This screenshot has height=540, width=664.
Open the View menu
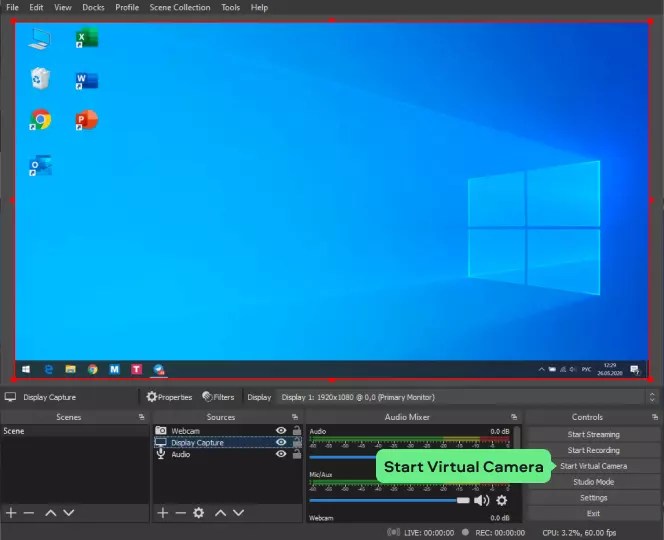point(63,7)
